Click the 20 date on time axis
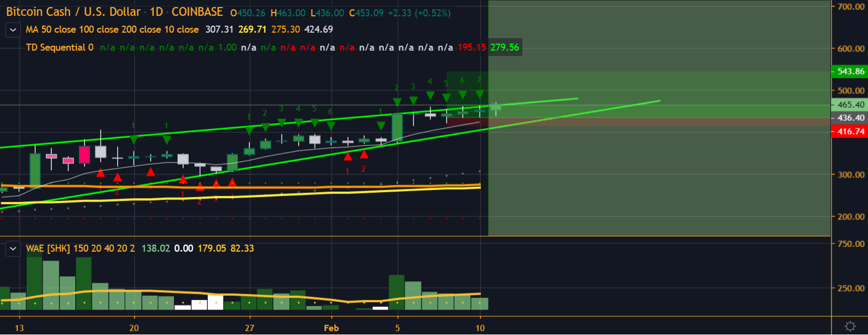868x335 pixels. click(x=134, y=328)
